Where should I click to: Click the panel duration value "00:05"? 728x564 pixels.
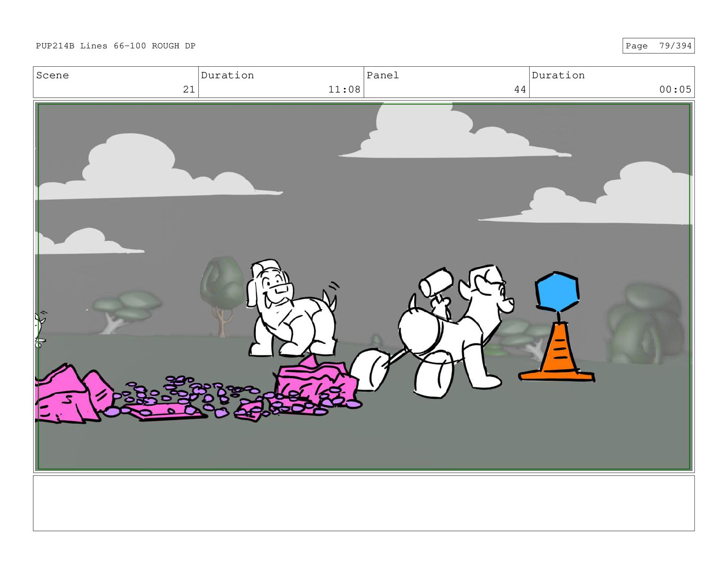point(675,89)
